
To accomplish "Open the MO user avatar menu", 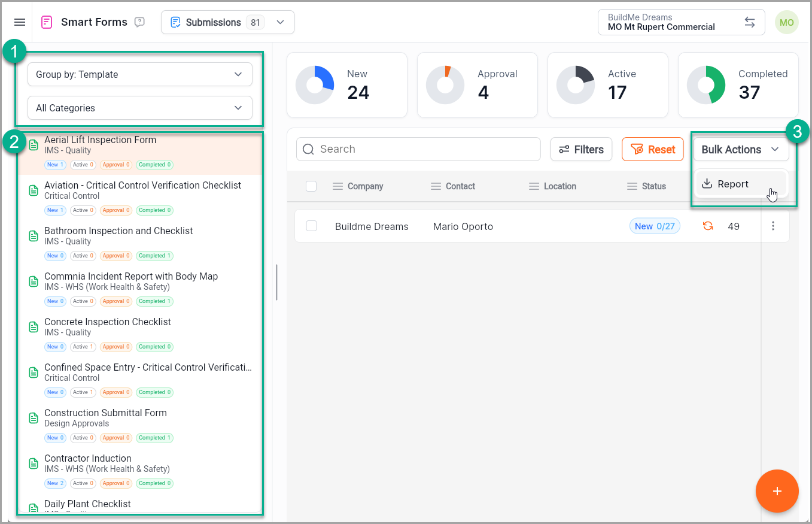I will click(786, 23).
